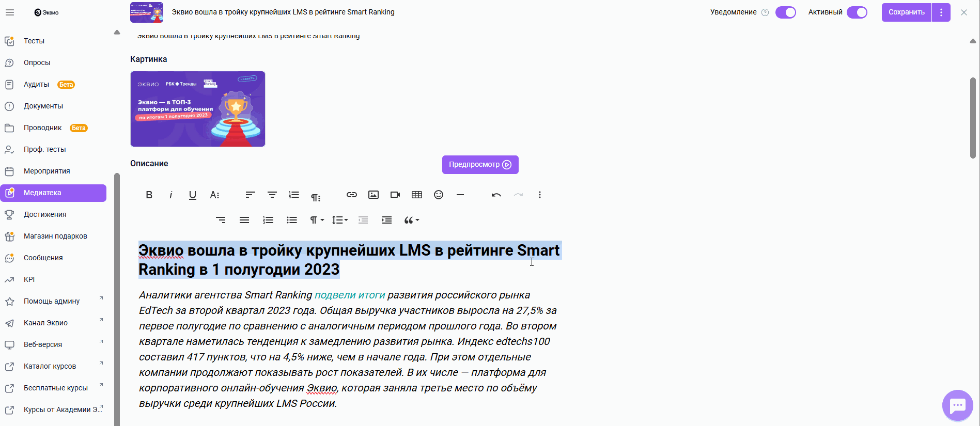
Task: Toggle the Активный switch
Action: (x=857, y=12)
